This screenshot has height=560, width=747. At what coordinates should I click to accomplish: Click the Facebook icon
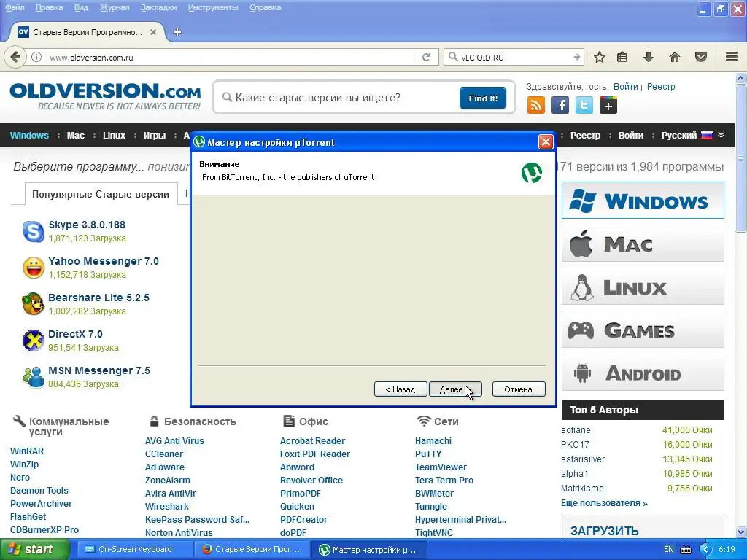click(560, 105)
